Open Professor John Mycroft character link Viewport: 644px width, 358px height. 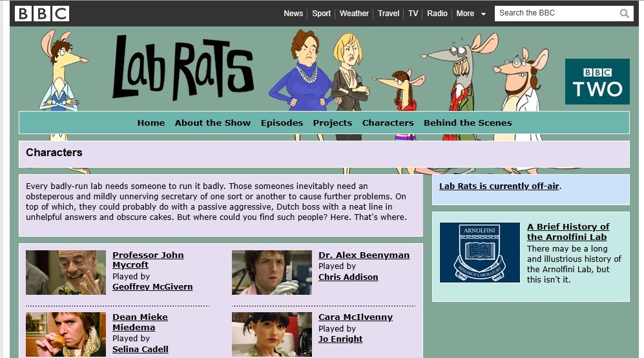[149, 260]
